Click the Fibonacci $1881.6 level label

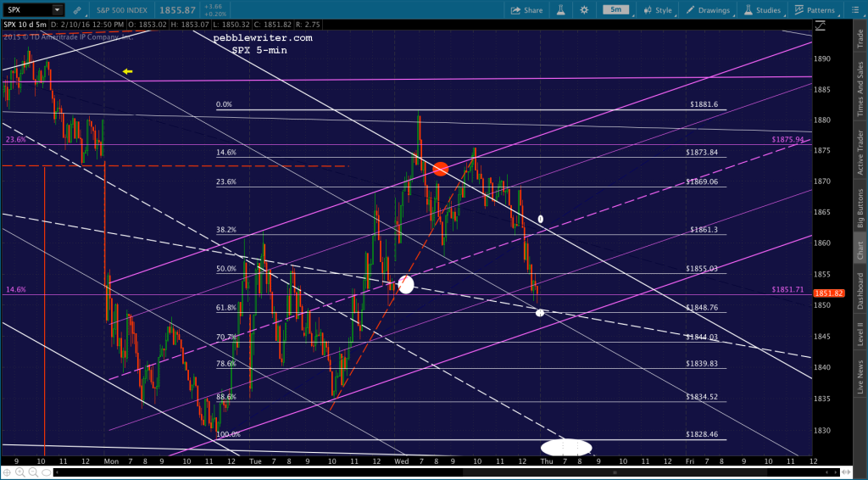[x=704, y=104]
